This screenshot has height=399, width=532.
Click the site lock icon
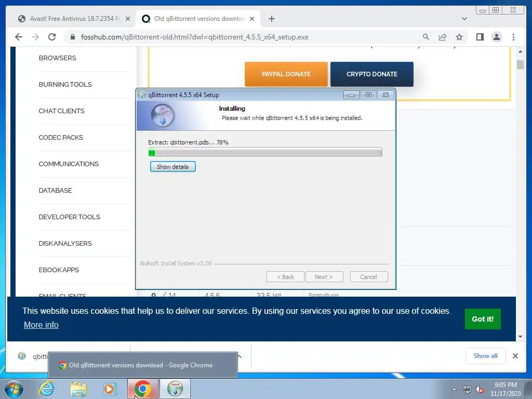(73, 37)
